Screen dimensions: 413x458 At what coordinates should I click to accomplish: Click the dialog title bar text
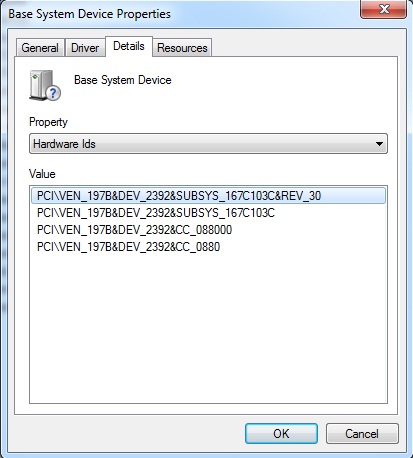click(89, 14)
